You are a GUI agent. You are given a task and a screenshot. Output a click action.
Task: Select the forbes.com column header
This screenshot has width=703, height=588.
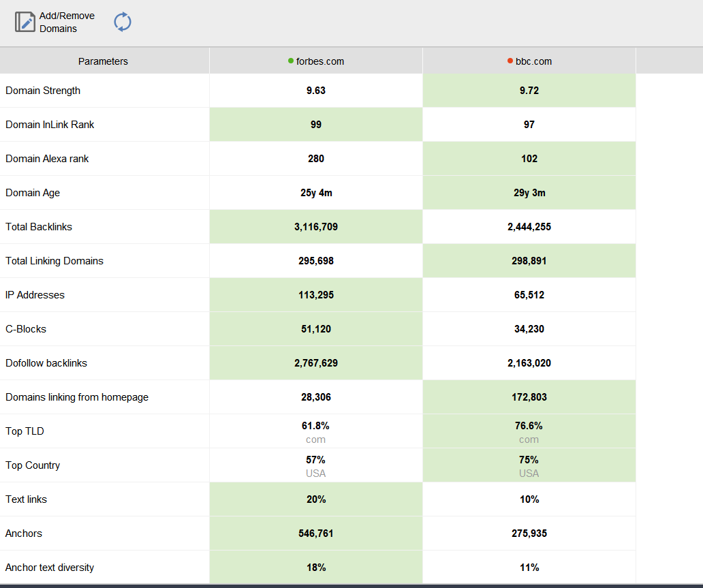click(x=319, y=61)
